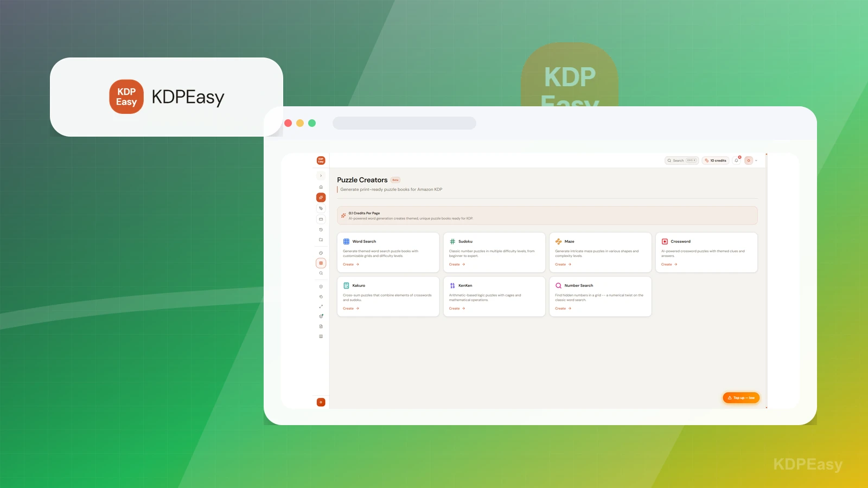Screen dimensions: 868x488
Task: Click the Maze card title
Action: point(569,241)
